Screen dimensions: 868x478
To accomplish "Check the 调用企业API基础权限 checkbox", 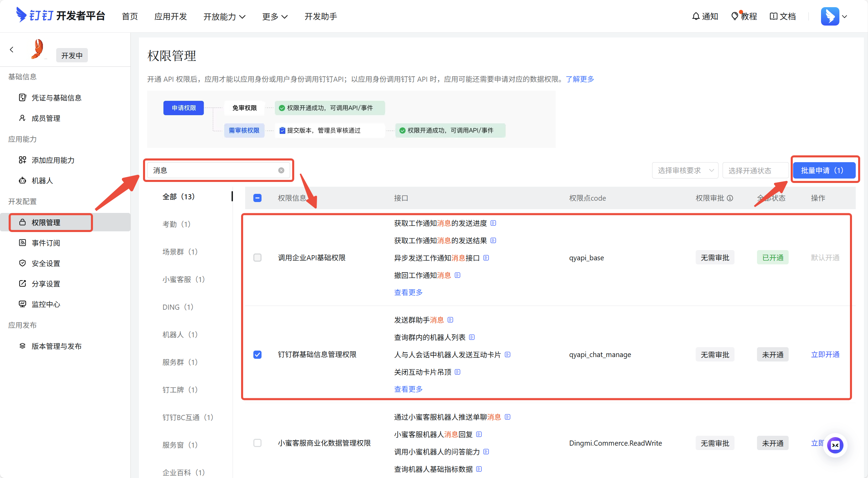I will (257, 258).
